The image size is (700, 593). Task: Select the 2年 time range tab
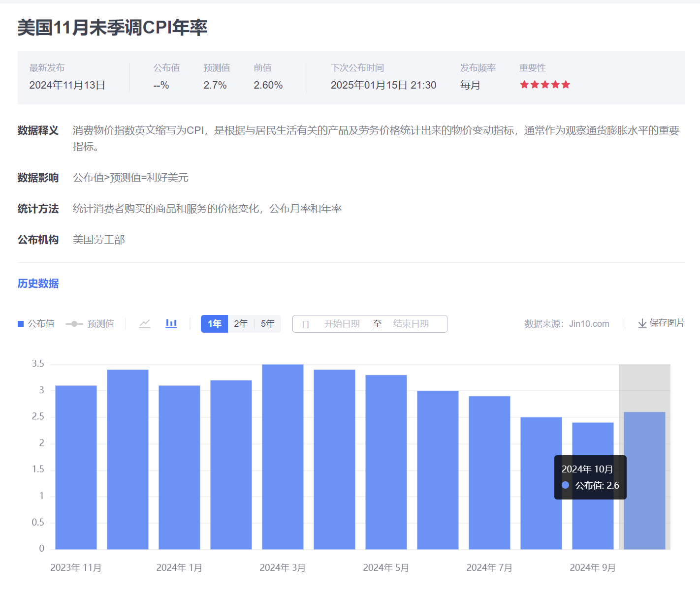tap(241, 324)
